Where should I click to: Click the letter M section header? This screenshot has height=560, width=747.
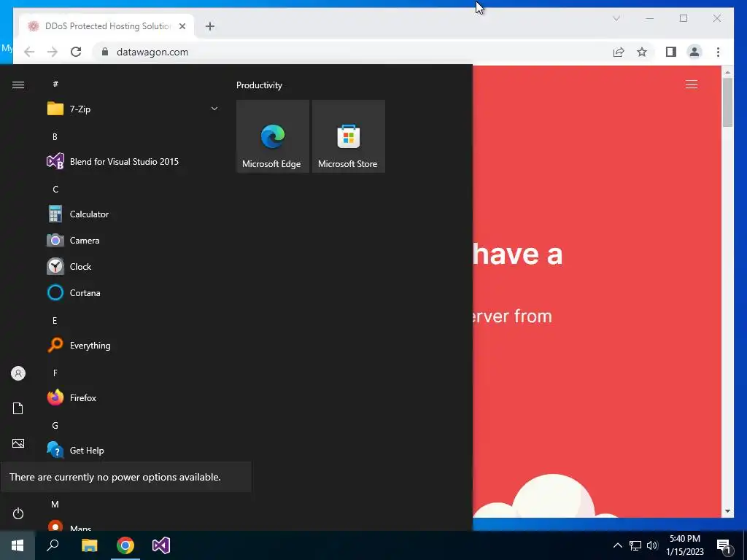(55, 505)
